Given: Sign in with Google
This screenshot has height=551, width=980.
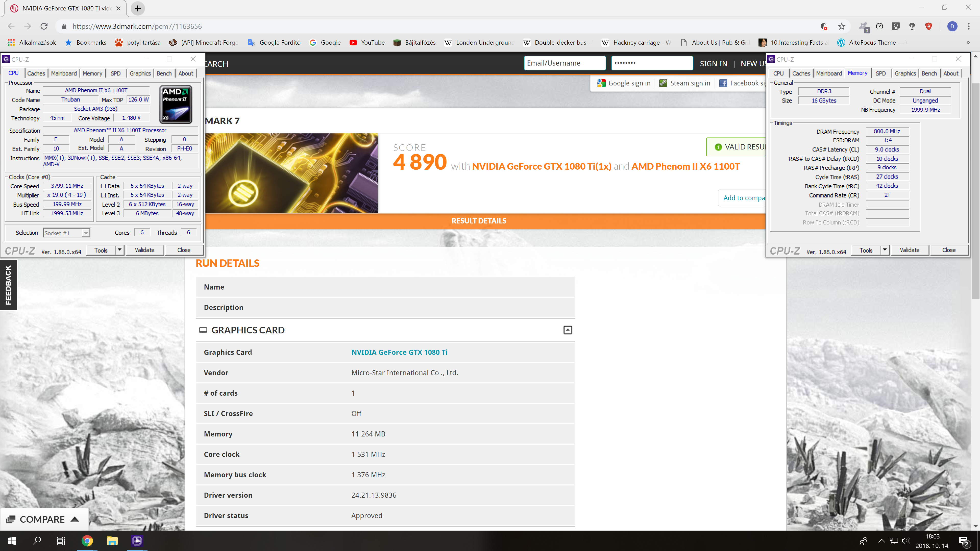Looking at the screenshot, I should 624,83.
